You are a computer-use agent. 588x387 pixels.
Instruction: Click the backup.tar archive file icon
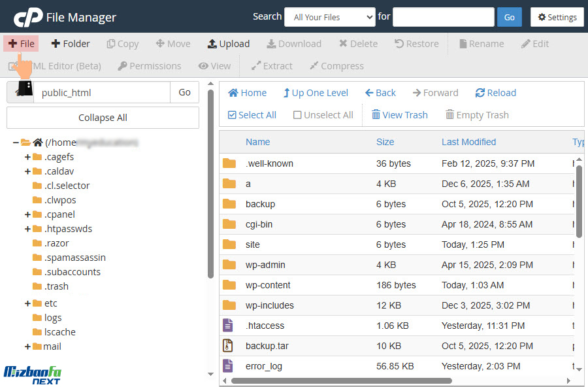click(228, 346)
